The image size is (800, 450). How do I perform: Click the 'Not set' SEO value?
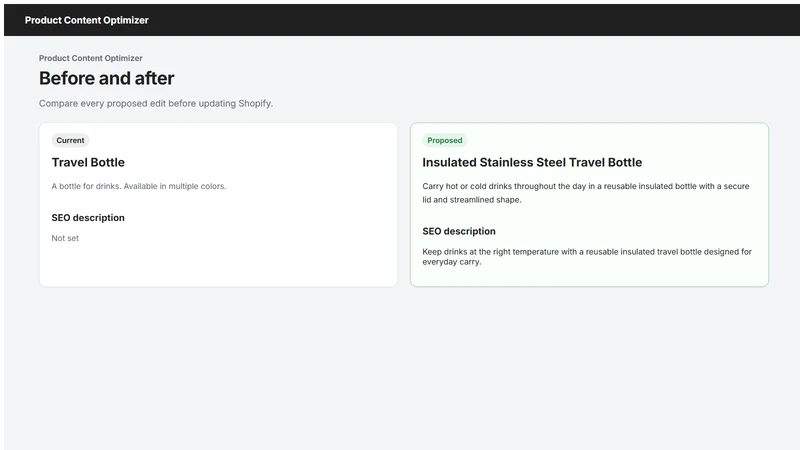pos(65,238)
